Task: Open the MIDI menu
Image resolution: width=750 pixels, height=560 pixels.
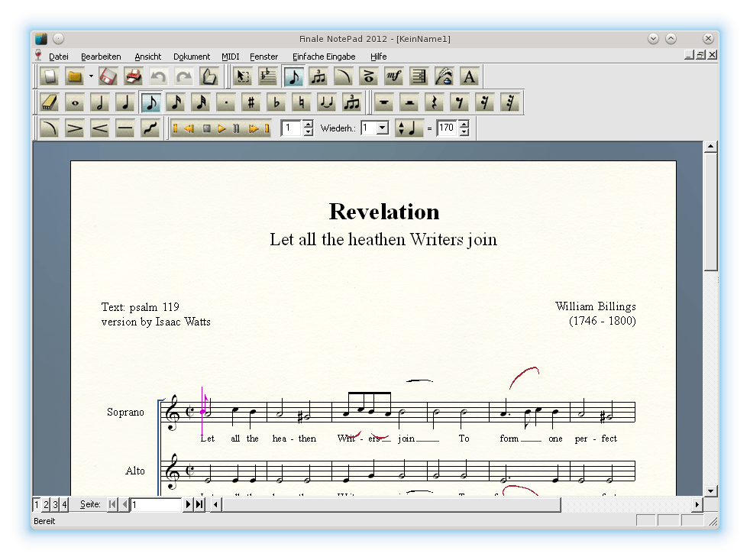Action: tap(230, 57)
